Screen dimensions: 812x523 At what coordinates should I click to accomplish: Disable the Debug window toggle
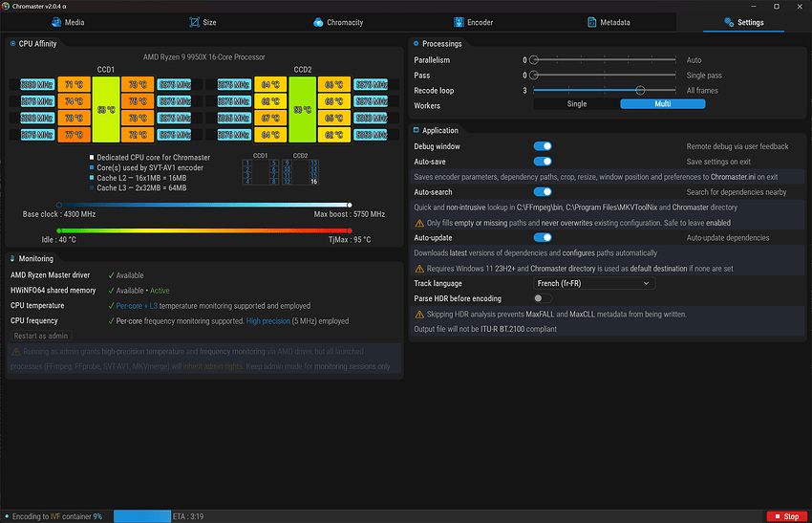543,146
